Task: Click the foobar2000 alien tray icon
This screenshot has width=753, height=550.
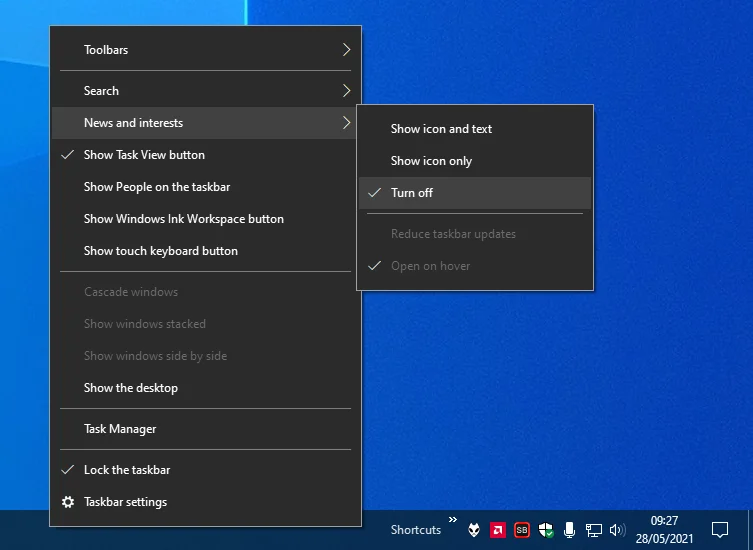Action: tap(474, 530)
